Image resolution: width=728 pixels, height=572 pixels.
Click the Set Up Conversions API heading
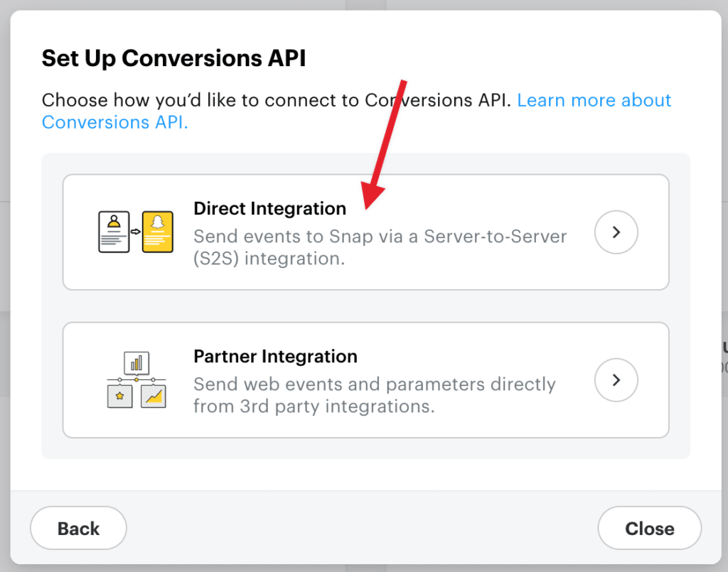[x=173, y=58]
